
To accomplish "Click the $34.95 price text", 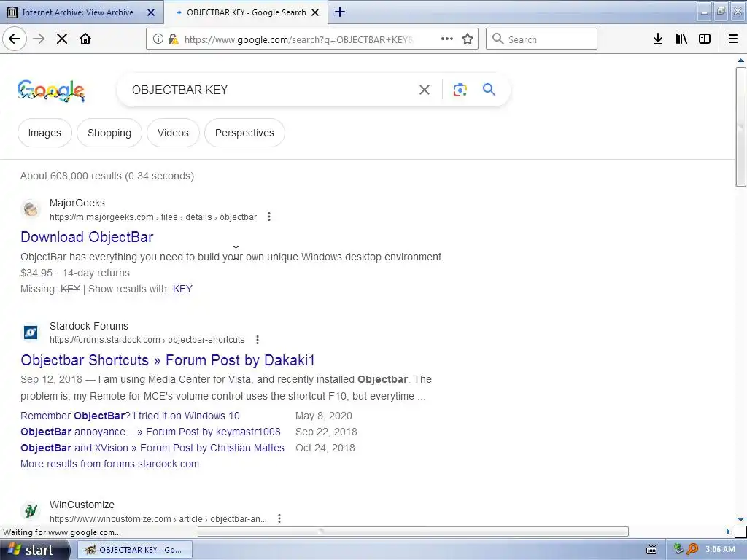I will pos(36,273).
